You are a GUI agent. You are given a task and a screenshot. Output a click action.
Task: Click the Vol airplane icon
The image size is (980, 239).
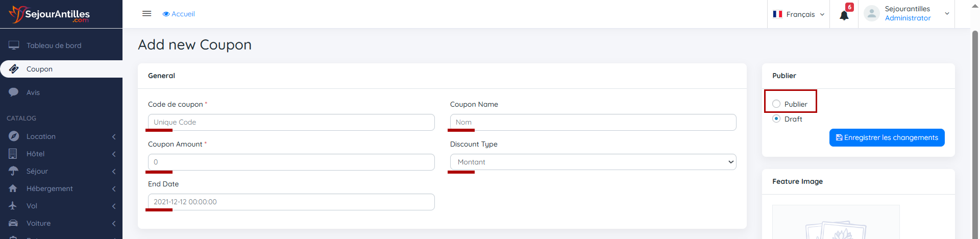pos(13,206)
